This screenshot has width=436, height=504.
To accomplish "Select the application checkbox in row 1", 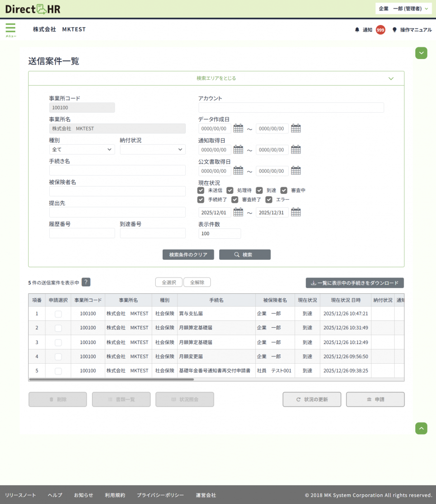I will [58, 314].
